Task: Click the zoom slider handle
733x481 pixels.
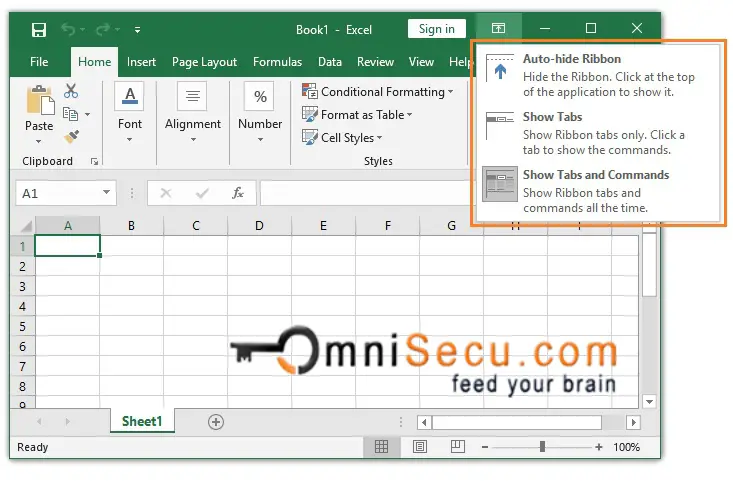Action: pos(542,446)
